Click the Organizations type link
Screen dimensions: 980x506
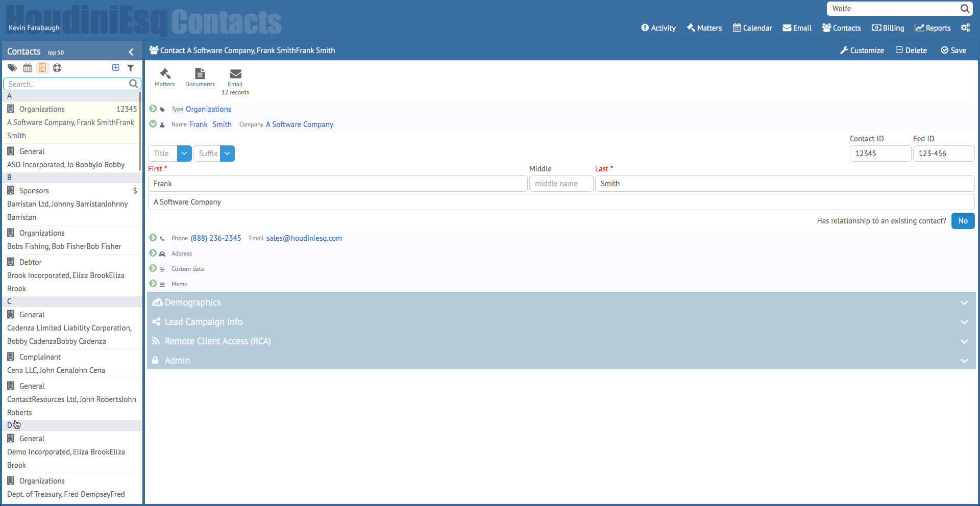(208, 109)
